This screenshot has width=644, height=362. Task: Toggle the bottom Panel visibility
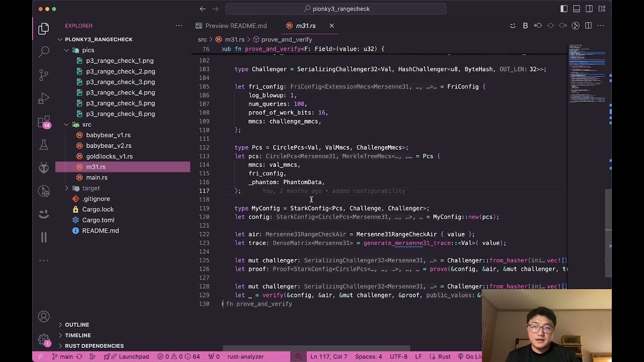(577, 9)
